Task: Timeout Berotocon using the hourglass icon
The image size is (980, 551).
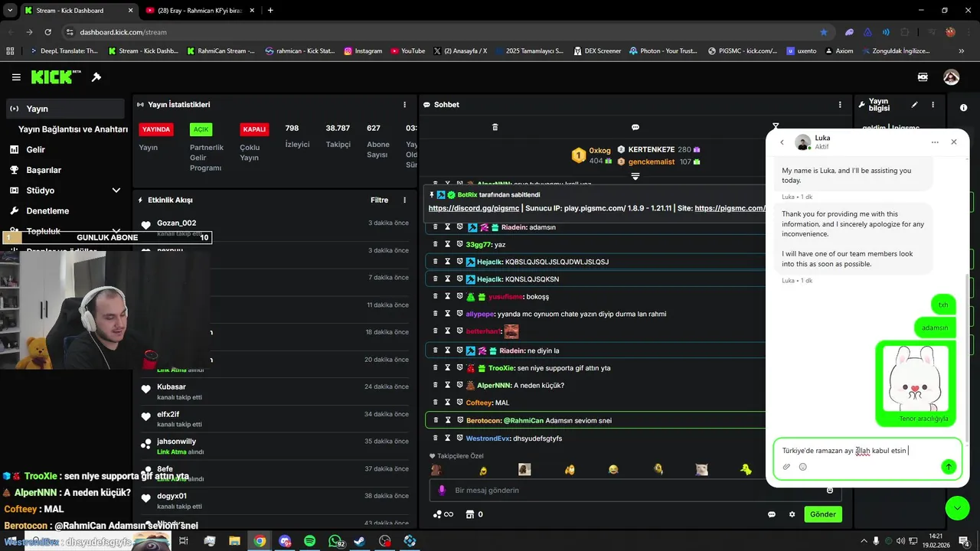Action: pos(448,420)
